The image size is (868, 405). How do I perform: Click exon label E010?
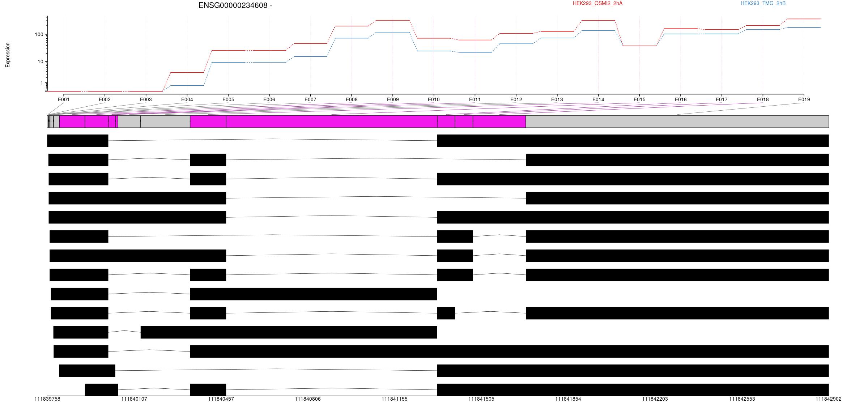pos(434,99)
